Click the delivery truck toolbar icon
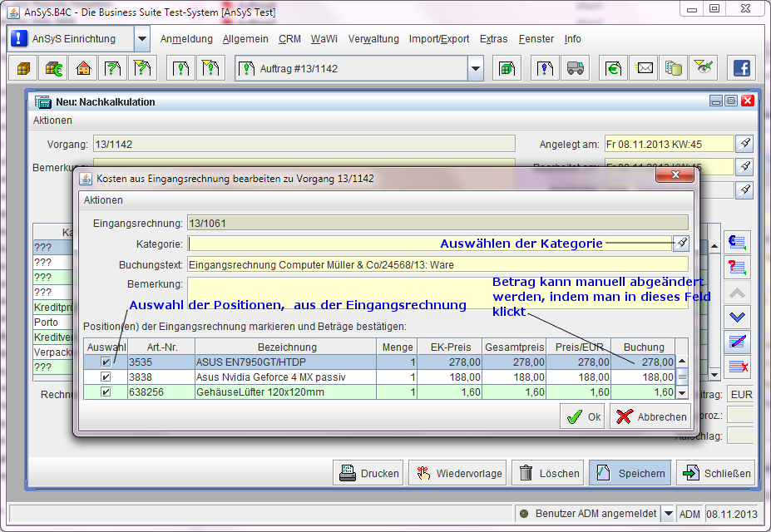 click(575, 68)
